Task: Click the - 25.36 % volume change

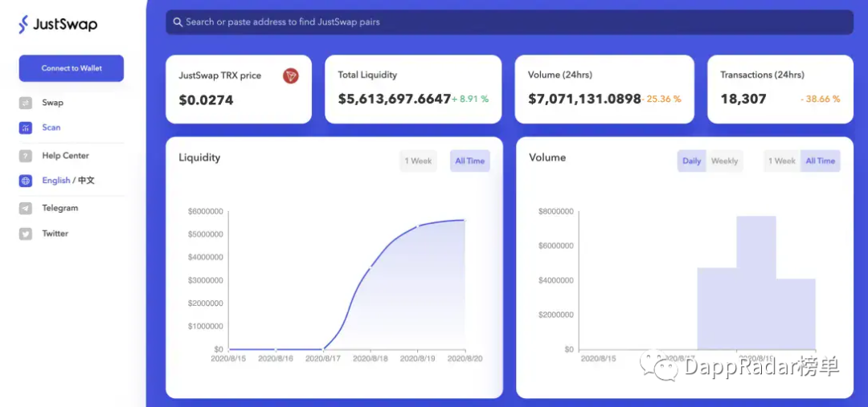Action: click(662, 100)
